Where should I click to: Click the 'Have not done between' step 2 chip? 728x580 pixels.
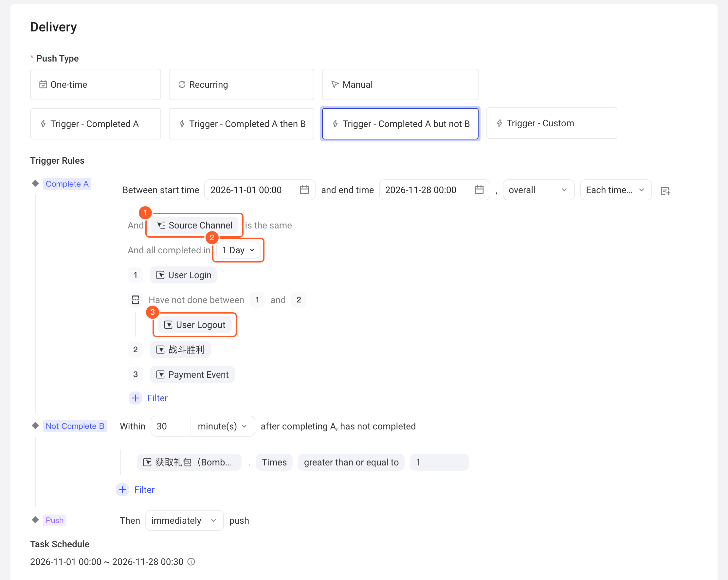coord(299,299)
